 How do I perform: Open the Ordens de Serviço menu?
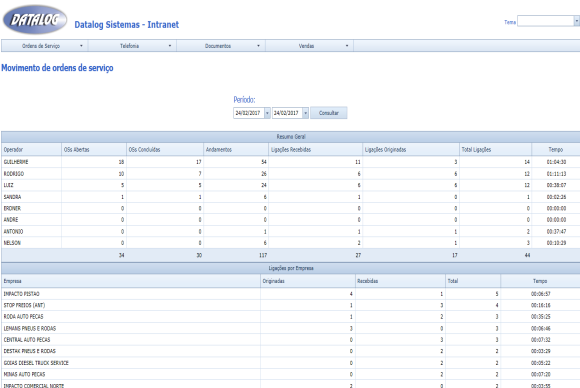tap(45, 46)
